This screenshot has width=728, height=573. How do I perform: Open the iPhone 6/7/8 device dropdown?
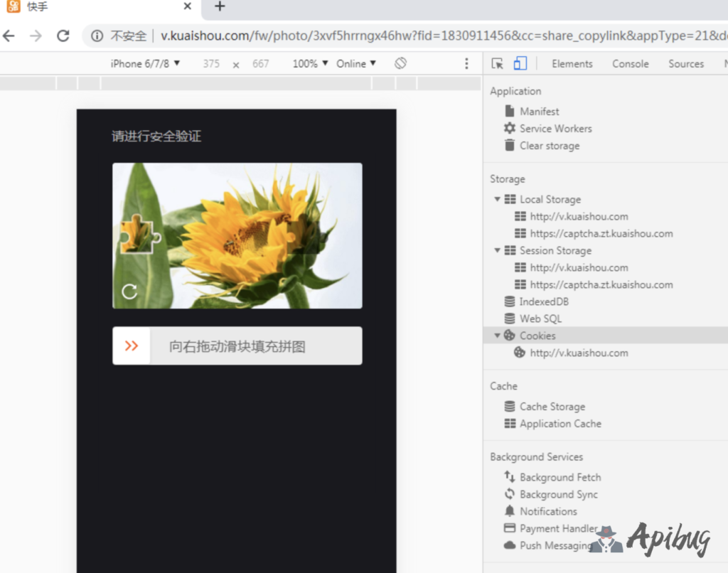pyautogui.click(x=145, y=64)
